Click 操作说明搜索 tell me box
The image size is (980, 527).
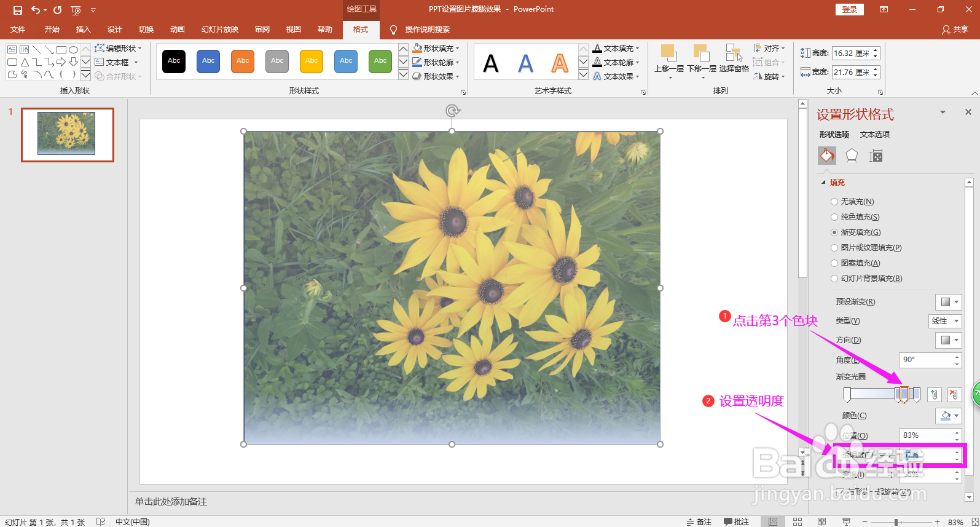click(428, 30)
